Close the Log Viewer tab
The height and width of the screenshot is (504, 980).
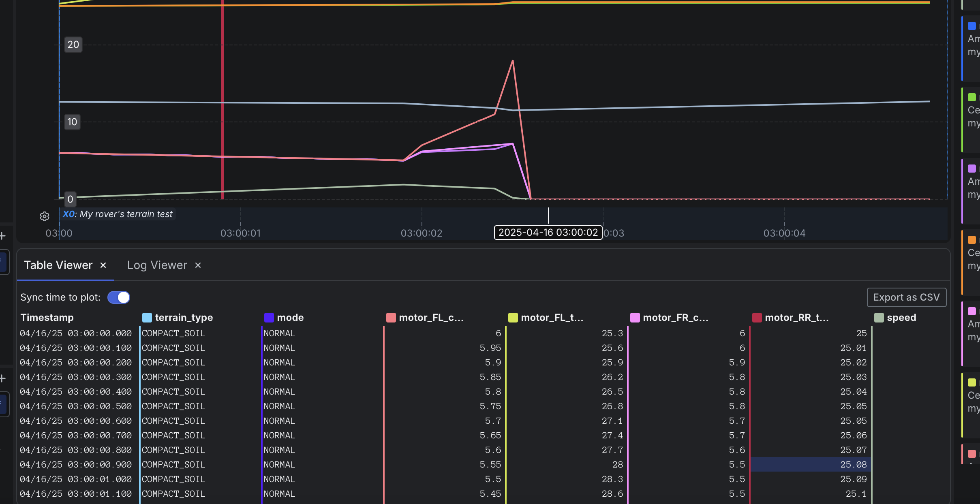click(x=198, y=265)
